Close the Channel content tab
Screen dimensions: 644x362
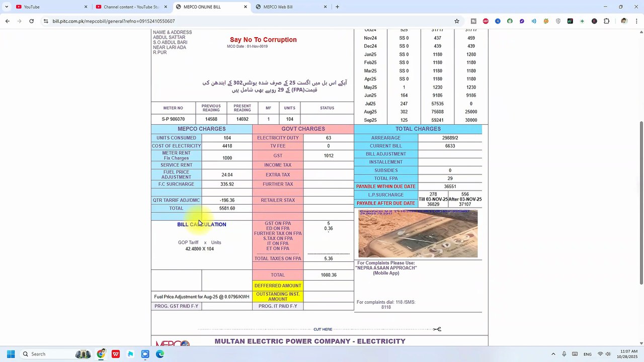click(x=166, y=7)
